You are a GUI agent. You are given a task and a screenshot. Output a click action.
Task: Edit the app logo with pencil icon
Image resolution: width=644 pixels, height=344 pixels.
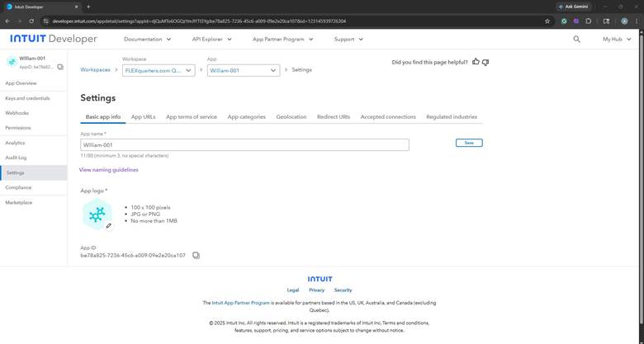tap(108, 225)
